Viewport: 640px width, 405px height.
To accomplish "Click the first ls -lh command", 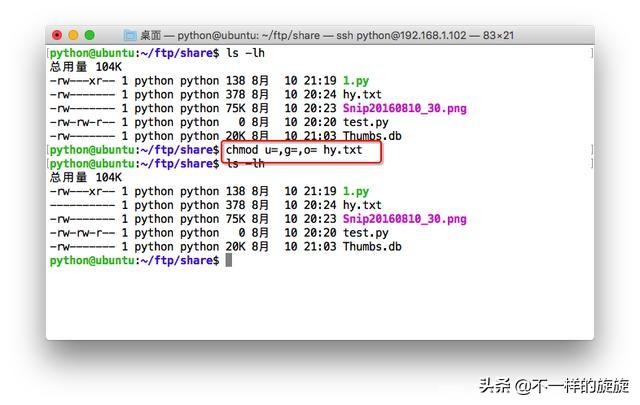I will click(245, 53).
